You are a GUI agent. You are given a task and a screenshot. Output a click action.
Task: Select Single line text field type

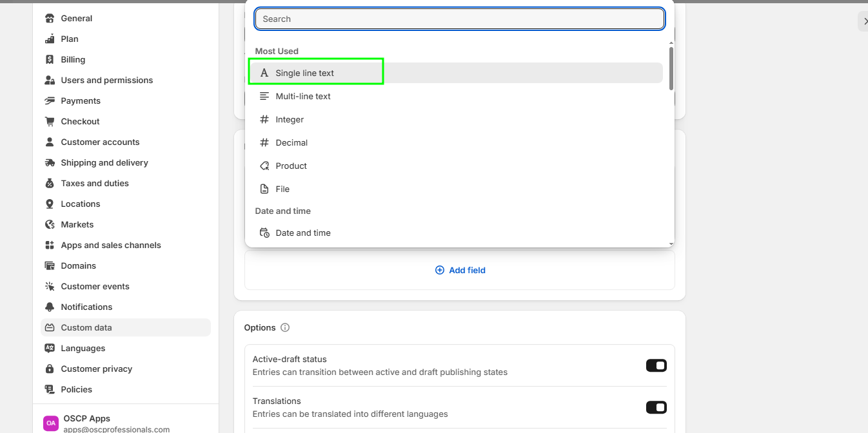pyautogui.click(x=304, y=73)
